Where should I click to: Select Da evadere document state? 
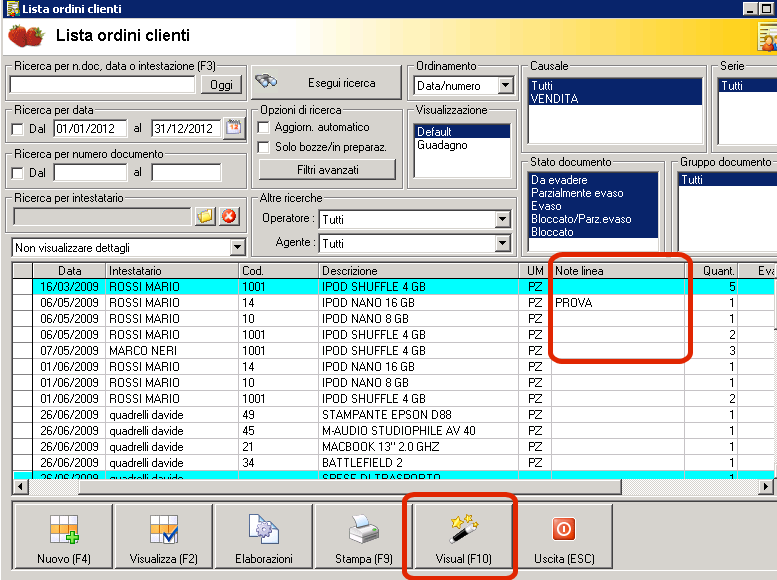pyautogui.click(x=594, y=180)
